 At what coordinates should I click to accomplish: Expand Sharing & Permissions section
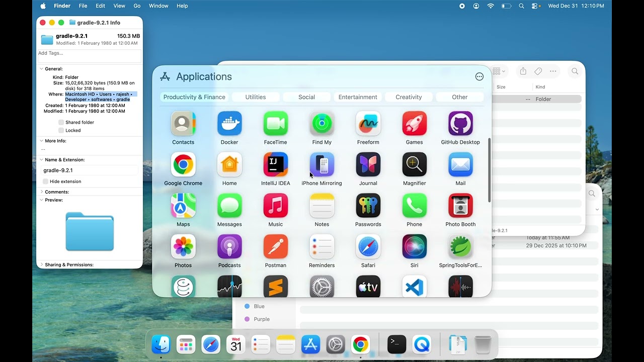pos(41,265)
